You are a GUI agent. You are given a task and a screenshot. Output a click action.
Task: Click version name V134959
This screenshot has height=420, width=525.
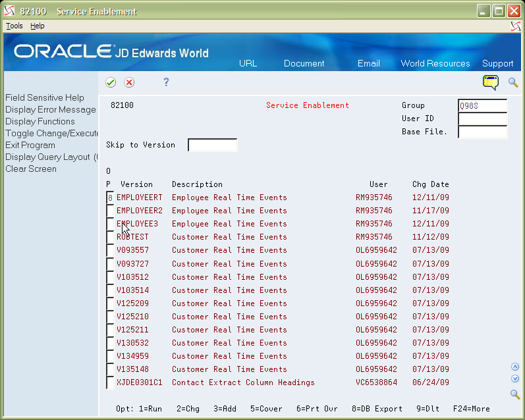[132, 356]
